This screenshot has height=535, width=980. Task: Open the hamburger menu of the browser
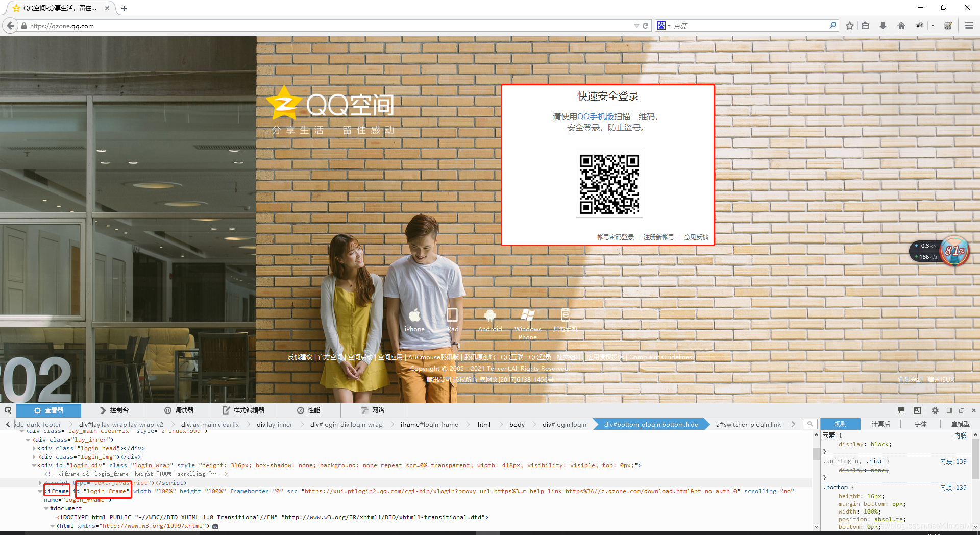[969, 26]
